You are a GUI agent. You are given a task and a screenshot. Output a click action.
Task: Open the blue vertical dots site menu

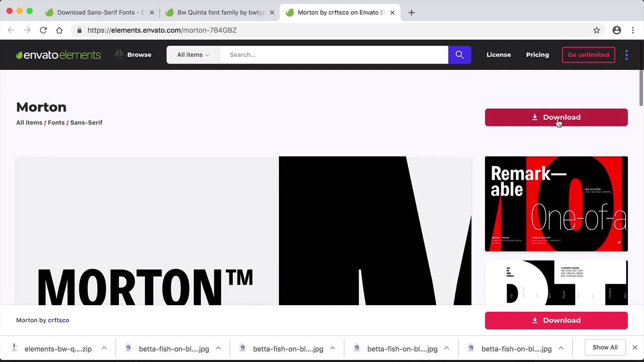coord(626,55)
